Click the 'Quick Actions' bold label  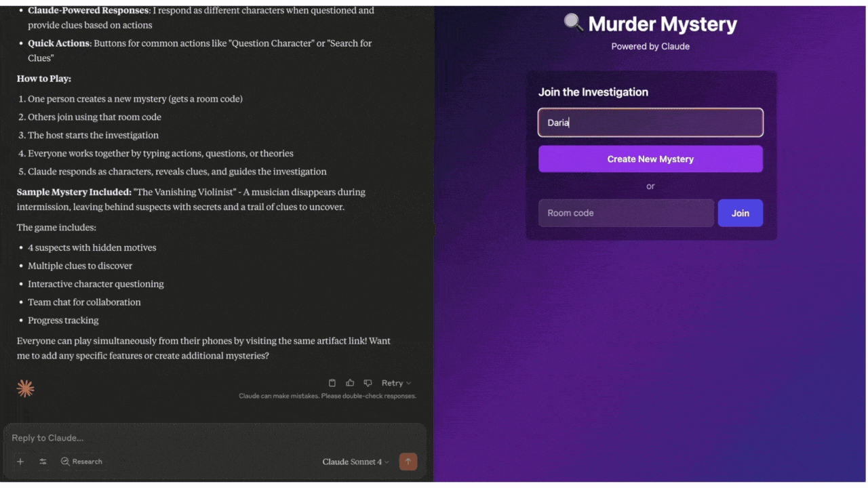pos(59,43)
